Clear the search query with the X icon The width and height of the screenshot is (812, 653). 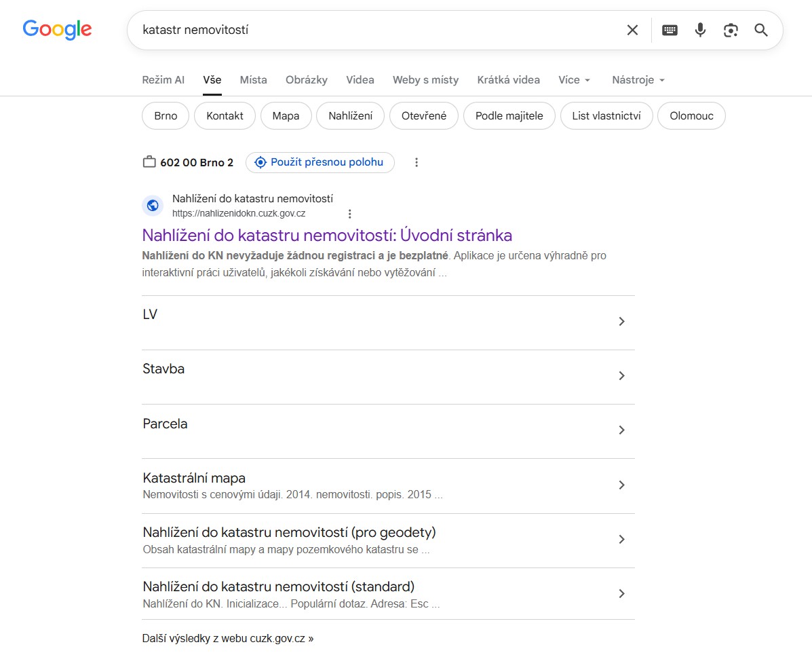tap(632, 30)
